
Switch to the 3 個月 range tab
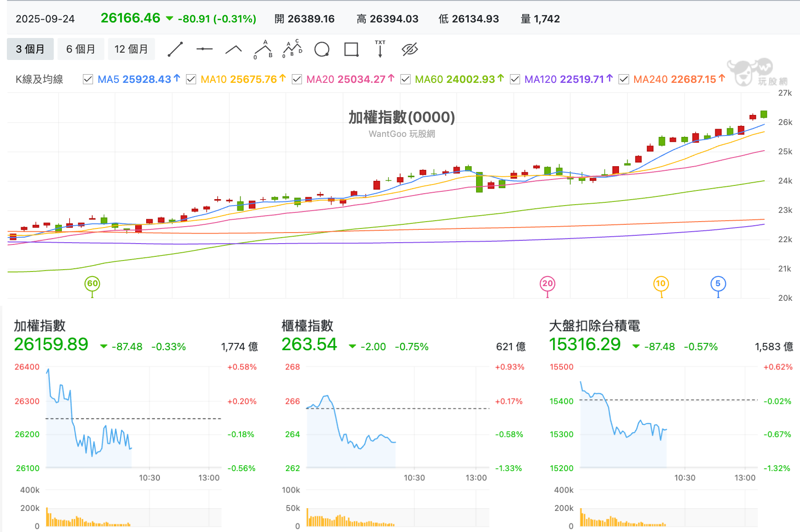click(x=30, y=49)
